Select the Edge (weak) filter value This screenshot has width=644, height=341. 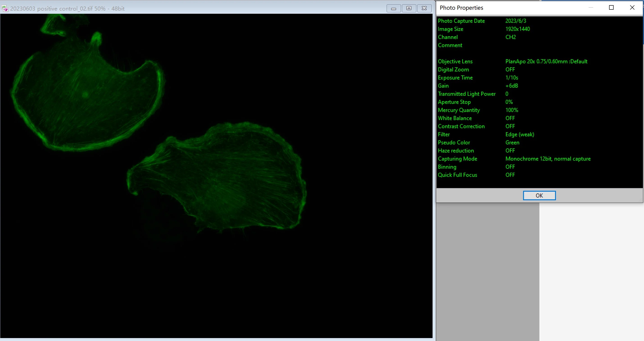click(x=520, y=134)
